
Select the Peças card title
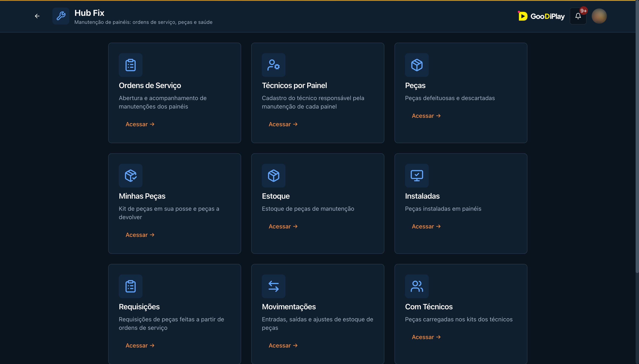point(415,86)
